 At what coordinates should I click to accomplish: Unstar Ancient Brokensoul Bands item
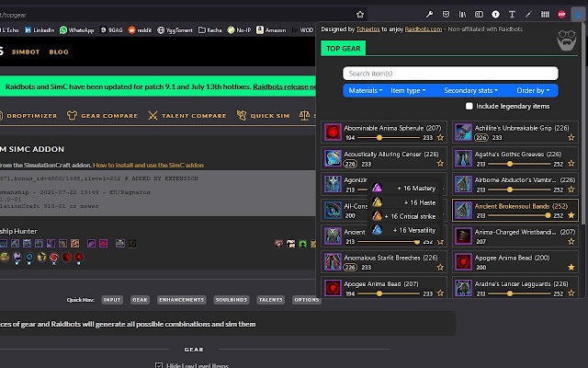pos(571,215)
